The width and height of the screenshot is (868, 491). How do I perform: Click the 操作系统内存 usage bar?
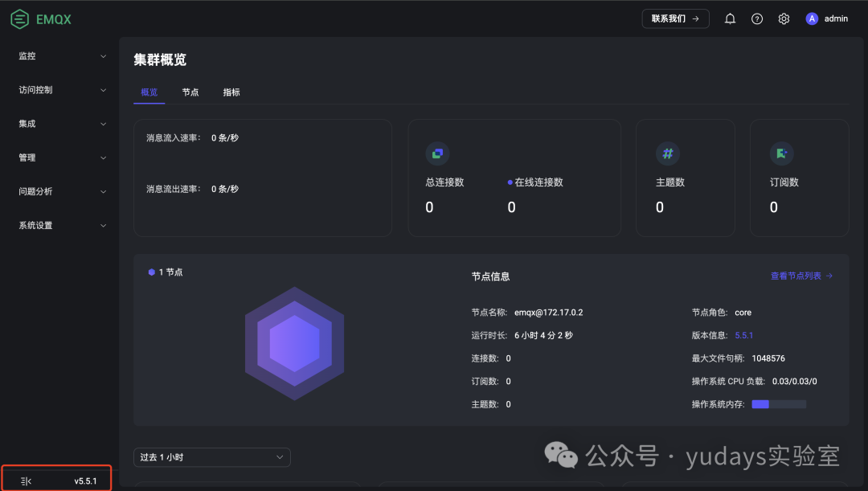tap(780, 403)
